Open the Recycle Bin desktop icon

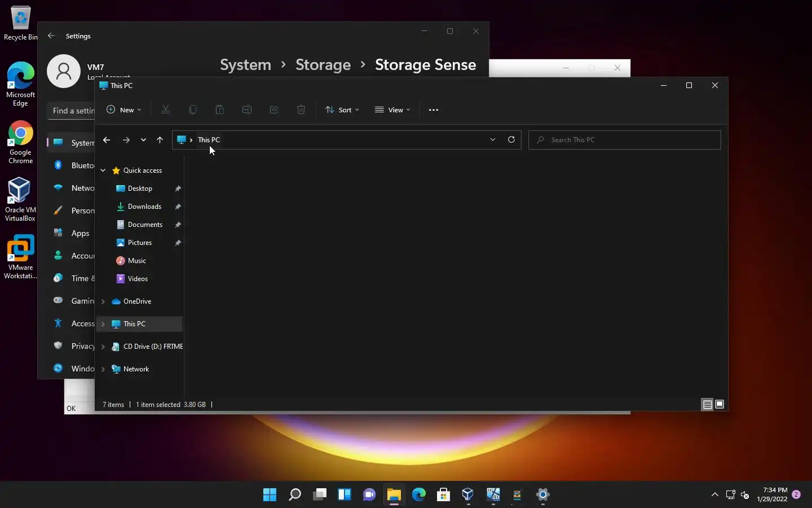click(20, 24)
